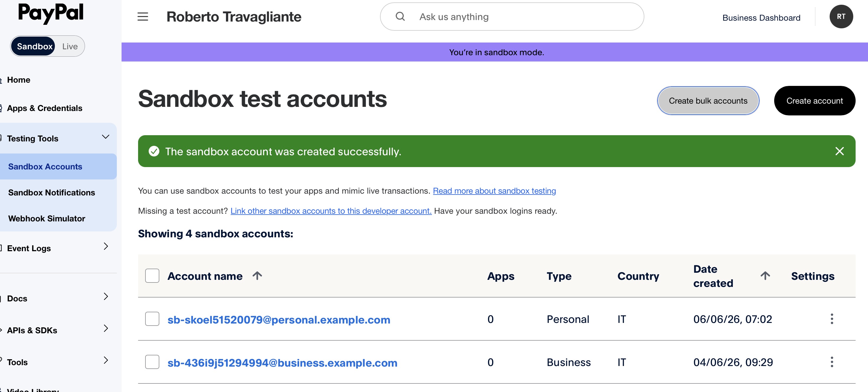Open Apps & Credentials

tap(45, 108)
